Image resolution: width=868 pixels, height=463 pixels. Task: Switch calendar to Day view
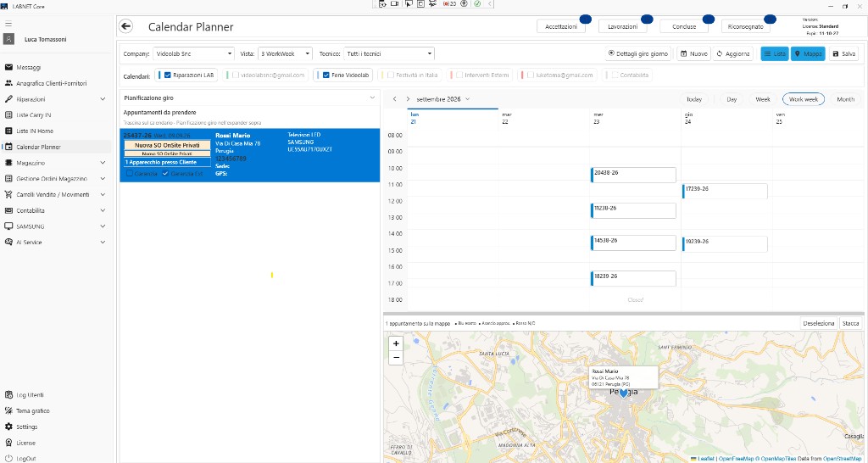pyautogui.click(x=732, y=99)
